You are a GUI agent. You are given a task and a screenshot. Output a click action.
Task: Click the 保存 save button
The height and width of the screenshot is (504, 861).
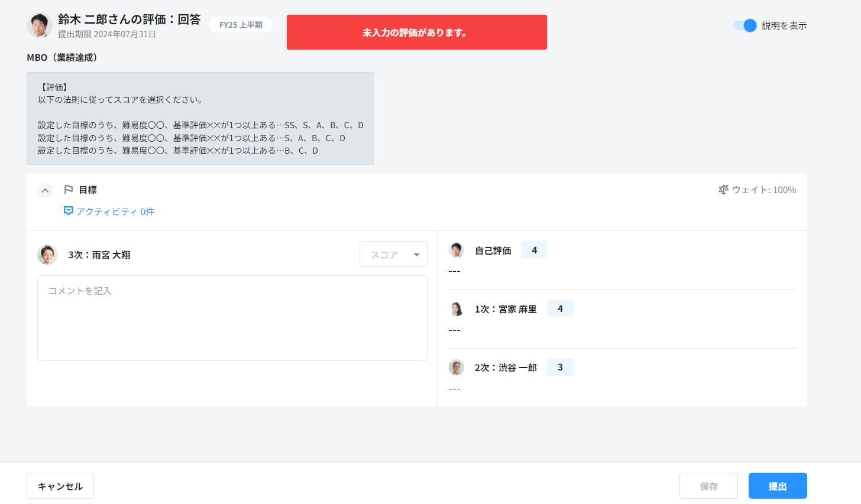pyautogui.click(x=708, y=486)
